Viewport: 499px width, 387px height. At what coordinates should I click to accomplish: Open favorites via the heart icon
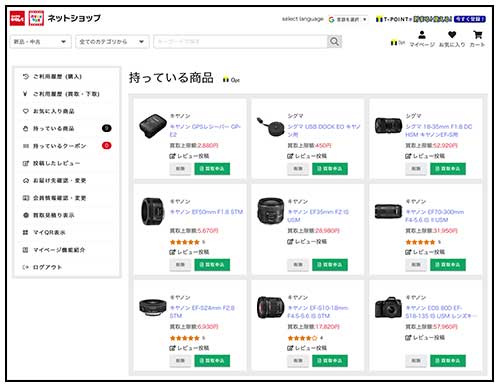tap(452, 35)
